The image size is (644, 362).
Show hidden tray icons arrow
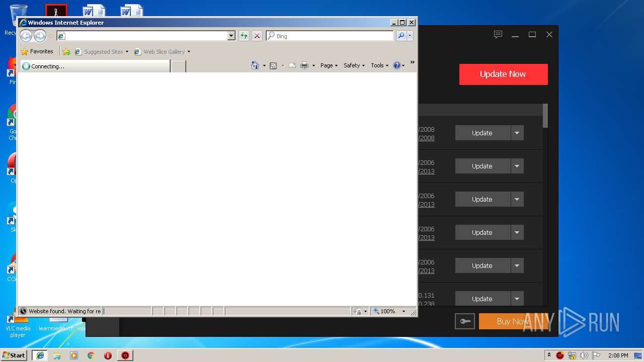pyautogui.click(x=549, y=355)
